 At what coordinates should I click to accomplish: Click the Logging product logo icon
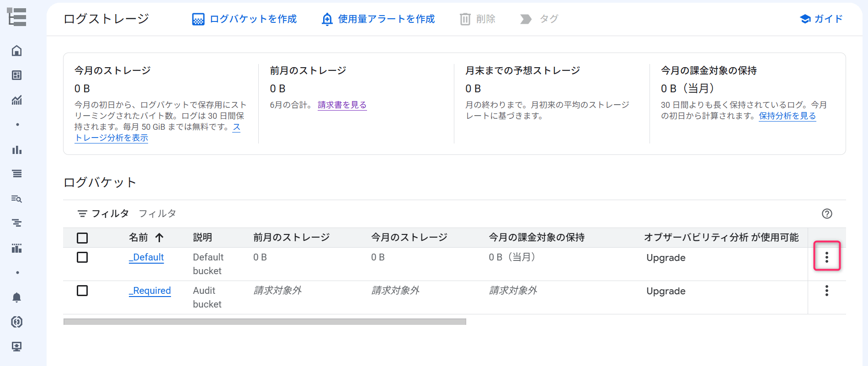[x=17, y=17]
